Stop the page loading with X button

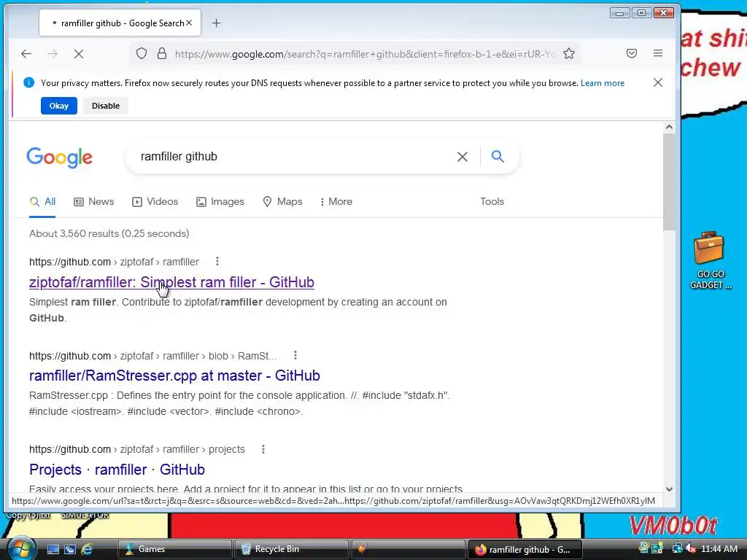[79, 54]
